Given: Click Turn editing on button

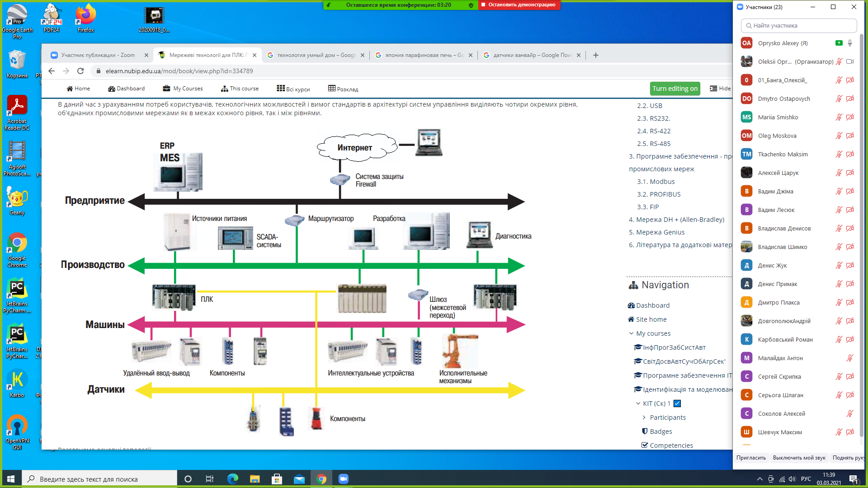Looking at the screenshot, I should (675, 89).
